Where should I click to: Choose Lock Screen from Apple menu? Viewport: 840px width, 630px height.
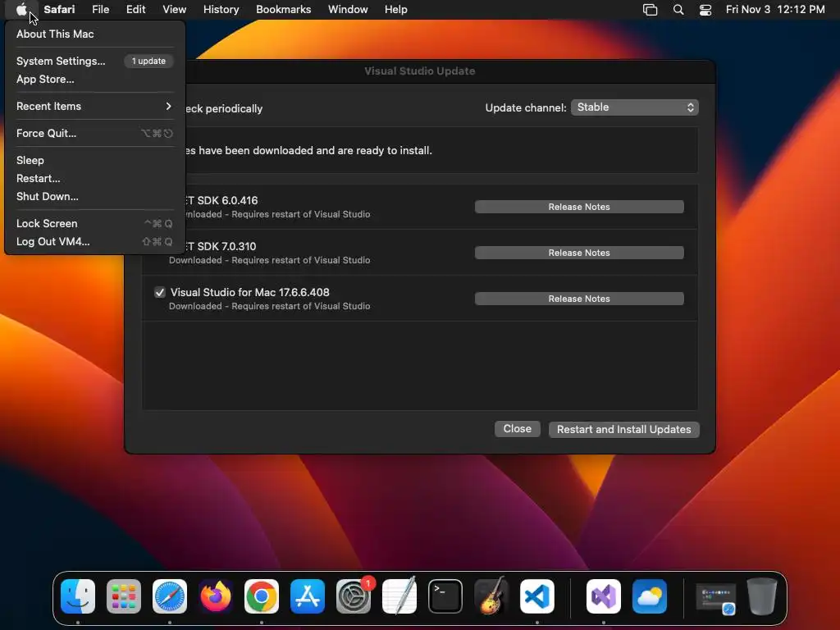click(94, 223)
